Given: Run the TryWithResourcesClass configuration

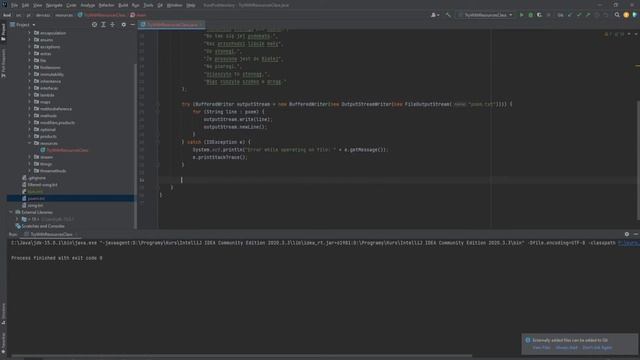Looking at the screenshot, I should [521, 15].
